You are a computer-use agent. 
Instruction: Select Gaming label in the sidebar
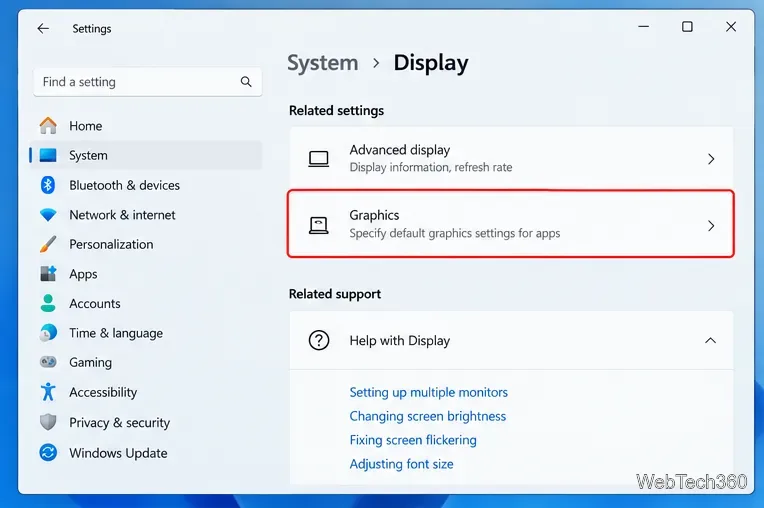coord(90,362)
